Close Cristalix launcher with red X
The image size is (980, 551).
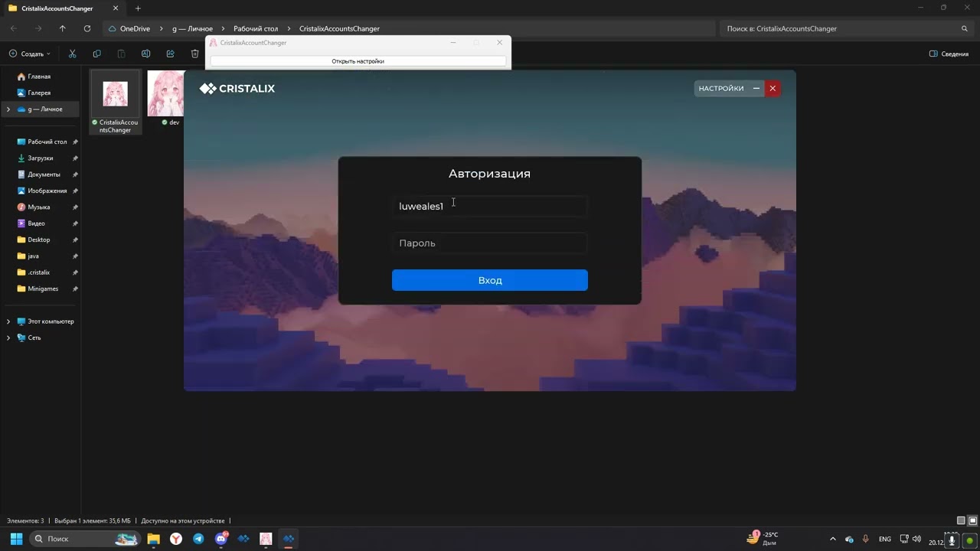tap(773, 89)
